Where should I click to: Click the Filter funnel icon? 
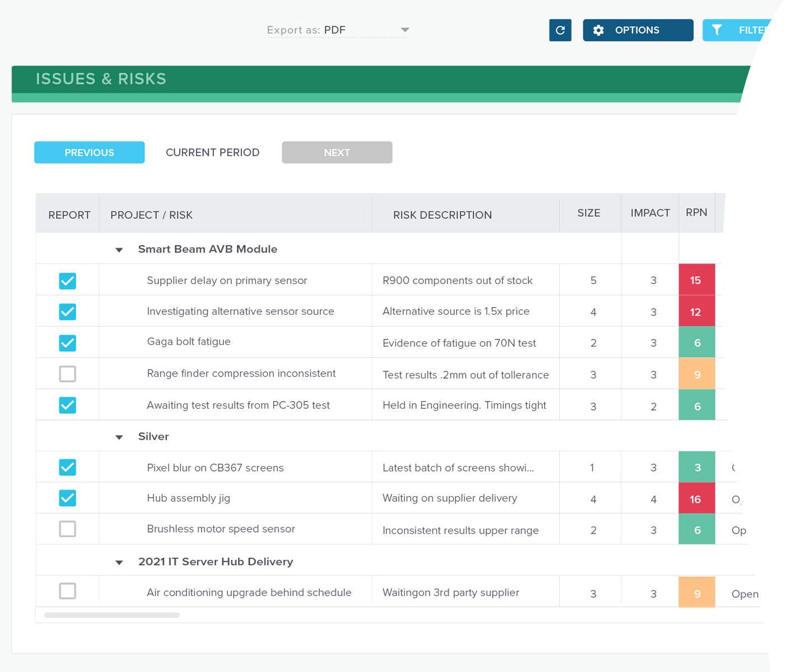point(717,30)
